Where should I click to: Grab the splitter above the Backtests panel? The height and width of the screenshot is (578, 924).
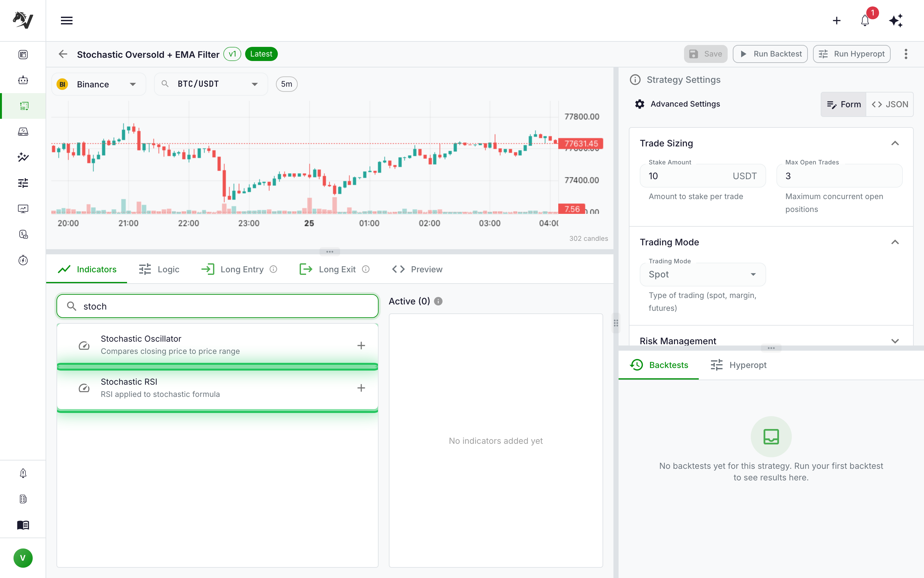point(771,348)
